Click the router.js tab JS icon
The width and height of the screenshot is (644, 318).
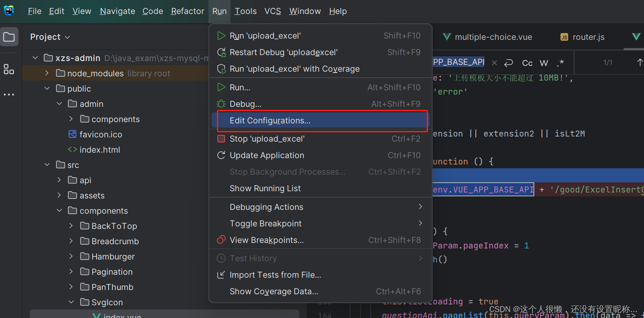[x=564, y=37]
